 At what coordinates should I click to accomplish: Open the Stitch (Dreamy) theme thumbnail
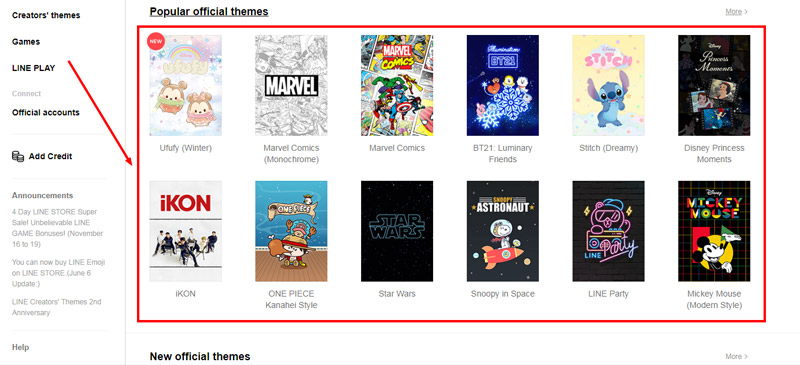click(608, 85)
